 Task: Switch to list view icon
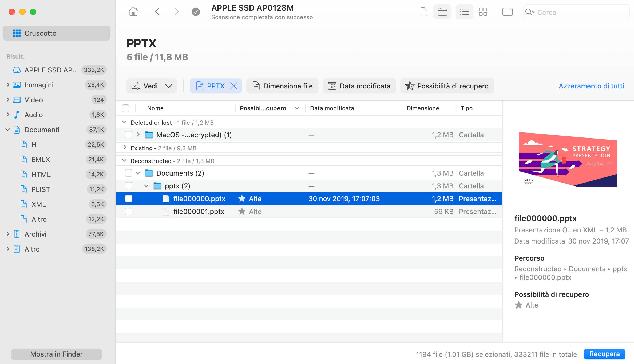464,12
